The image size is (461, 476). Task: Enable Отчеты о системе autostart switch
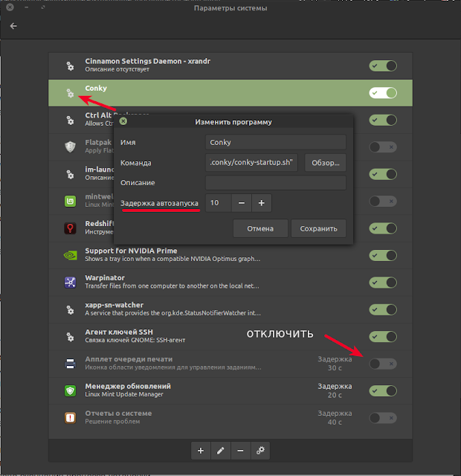pos(383,418)
